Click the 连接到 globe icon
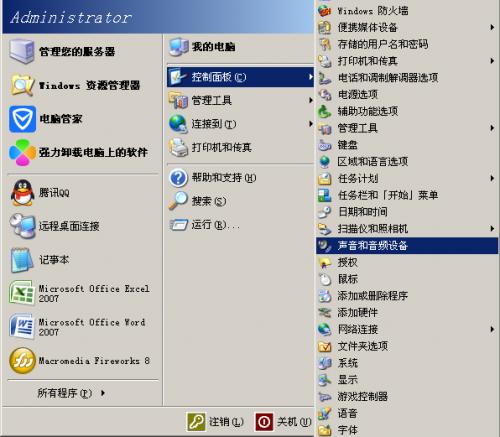Screen dimensions: 500x437 179,124
